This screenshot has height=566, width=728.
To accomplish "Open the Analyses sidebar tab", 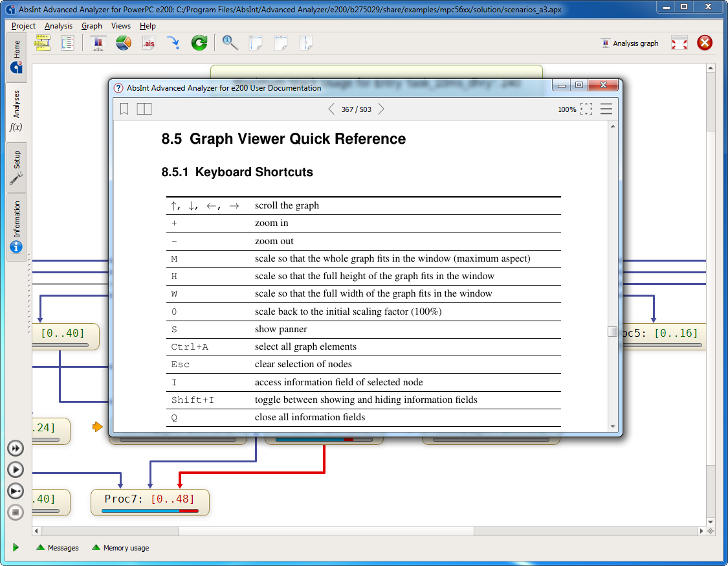I will pos(16,111).
